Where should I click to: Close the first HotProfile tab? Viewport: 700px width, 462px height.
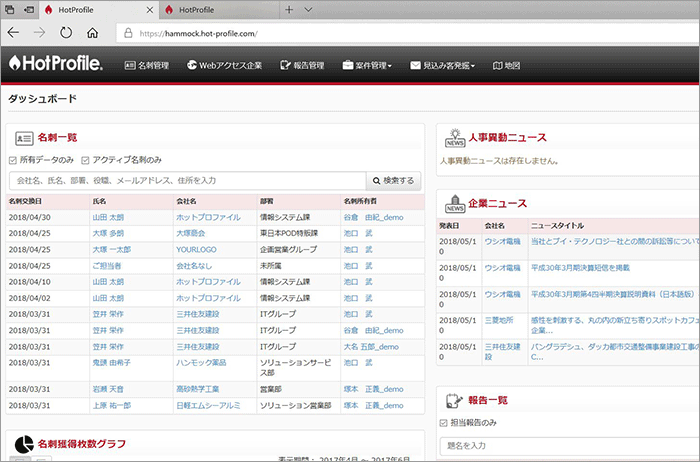150,10
